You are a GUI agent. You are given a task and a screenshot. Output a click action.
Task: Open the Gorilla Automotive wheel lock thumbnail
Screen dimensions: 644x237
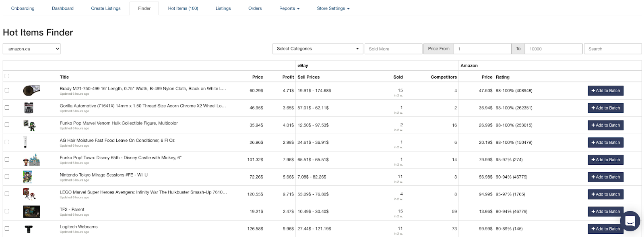pyautogui.click(x=29, y=108)
